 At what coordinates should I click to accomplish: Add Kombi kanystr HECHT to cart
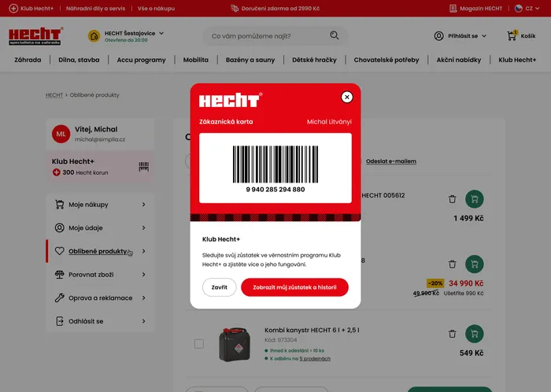point(475,334)
